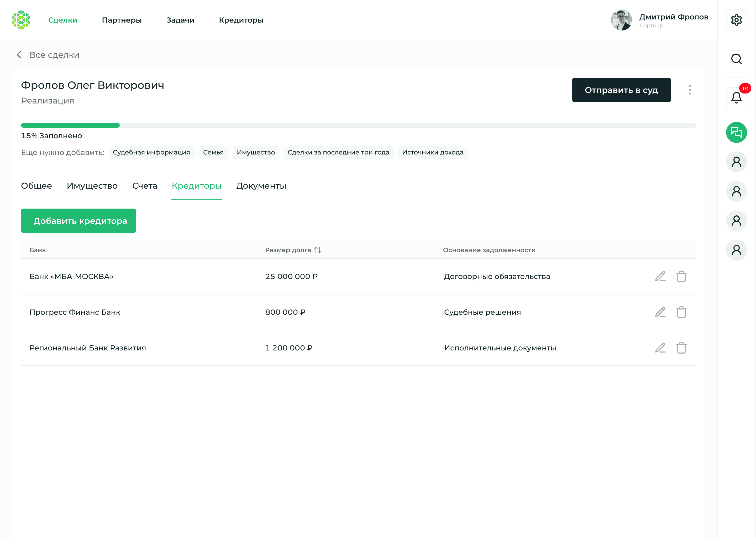Delete the Региональный Банк Развития row
The height and width of the screenshot is (538, 756).
[681, 348]
